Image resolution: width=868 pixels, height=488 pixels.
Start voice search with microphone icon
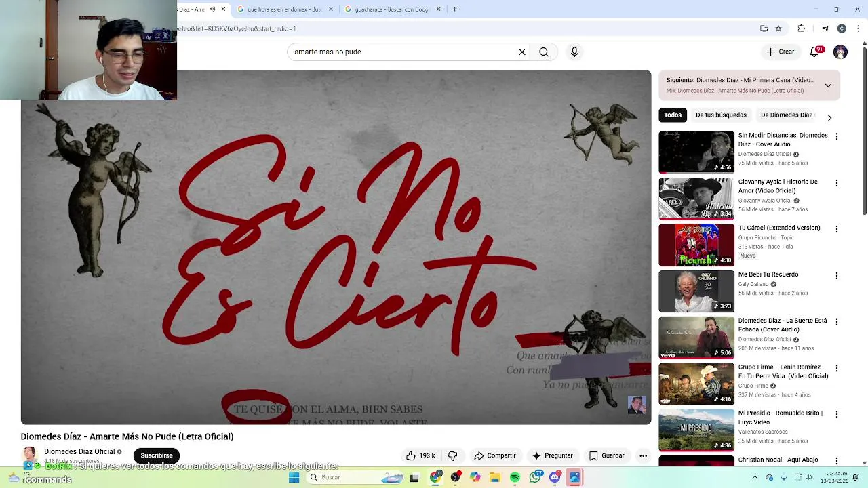(x=574, y=52)
